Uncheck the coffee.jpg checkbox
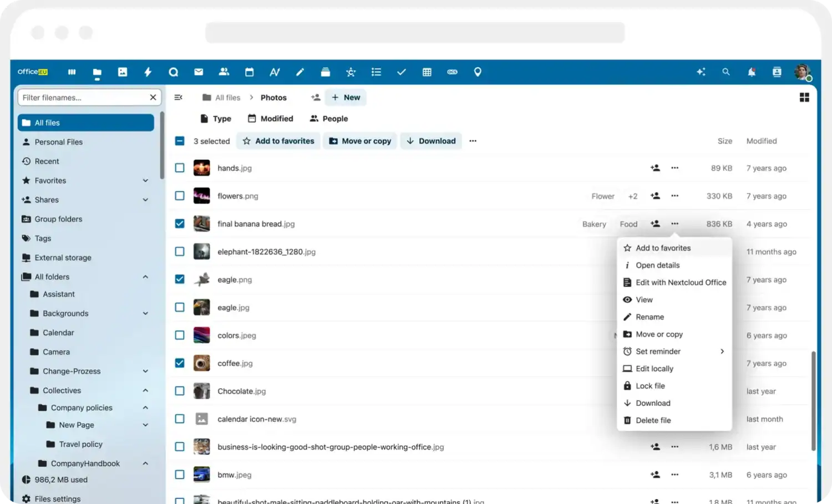 180,363
